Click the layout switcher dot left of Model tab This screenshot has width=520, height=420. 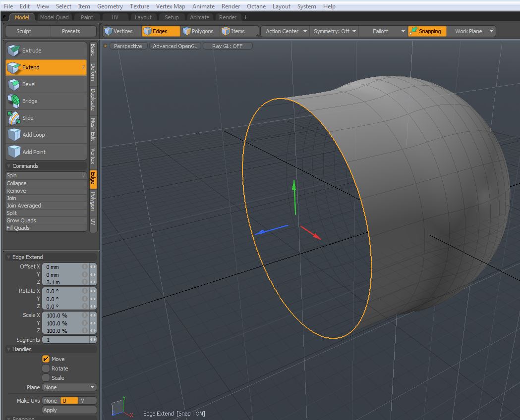pos(5,17)
